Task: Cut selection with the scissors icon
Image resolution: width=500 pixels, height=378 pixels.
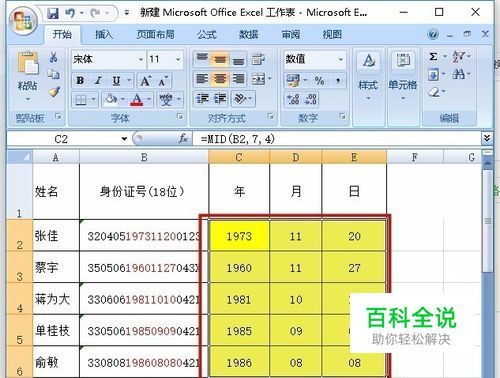Action: [53, 57]
